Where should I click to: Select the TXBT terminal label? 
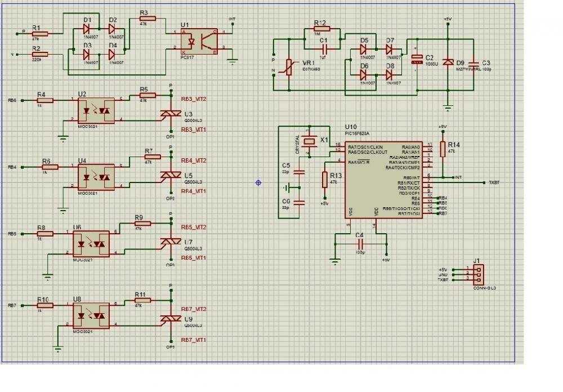494,183
